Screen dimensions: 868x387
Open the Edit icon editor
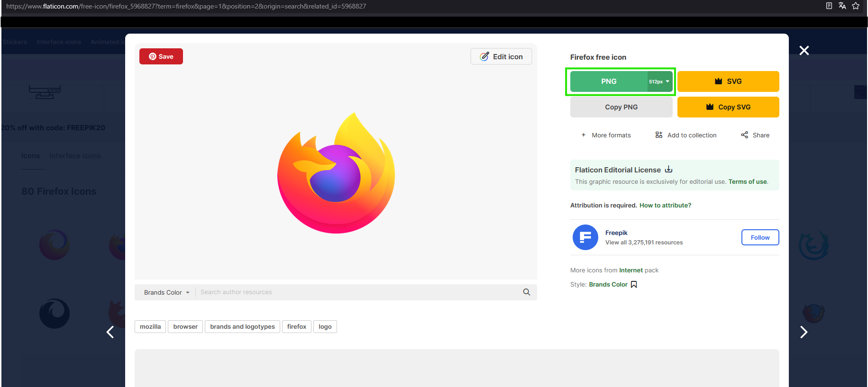click(x=501, y=56)
